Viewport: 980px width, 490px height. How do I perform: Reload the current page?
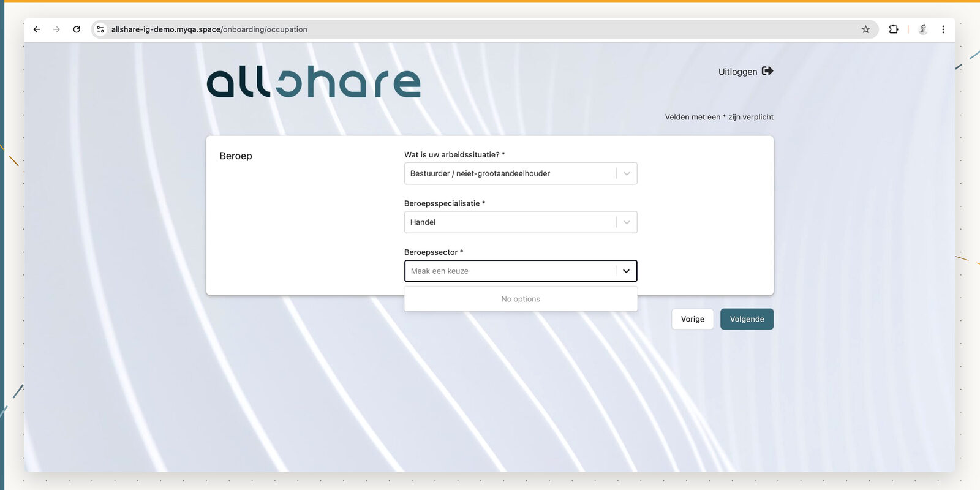(77, 29)
